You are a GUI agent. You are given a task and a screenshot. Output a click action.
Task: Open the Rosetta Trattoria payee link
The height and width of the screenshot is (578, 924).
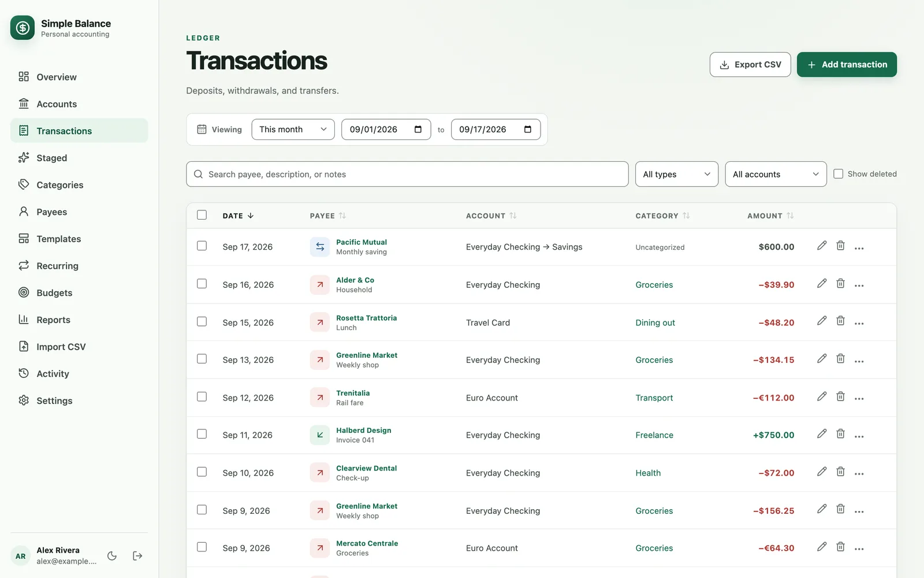click(x=366, y=318)
